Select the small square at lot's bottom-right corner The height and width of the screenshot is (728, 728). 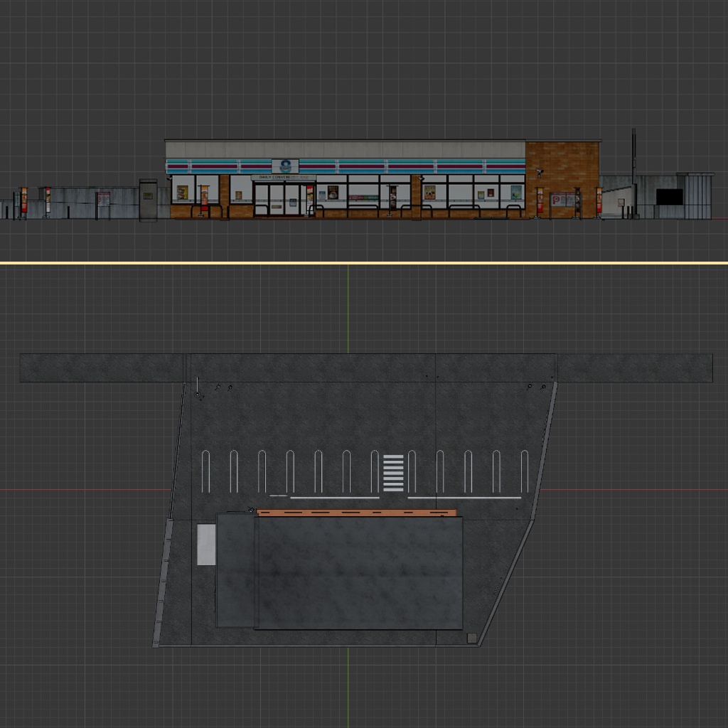(472, 638)
